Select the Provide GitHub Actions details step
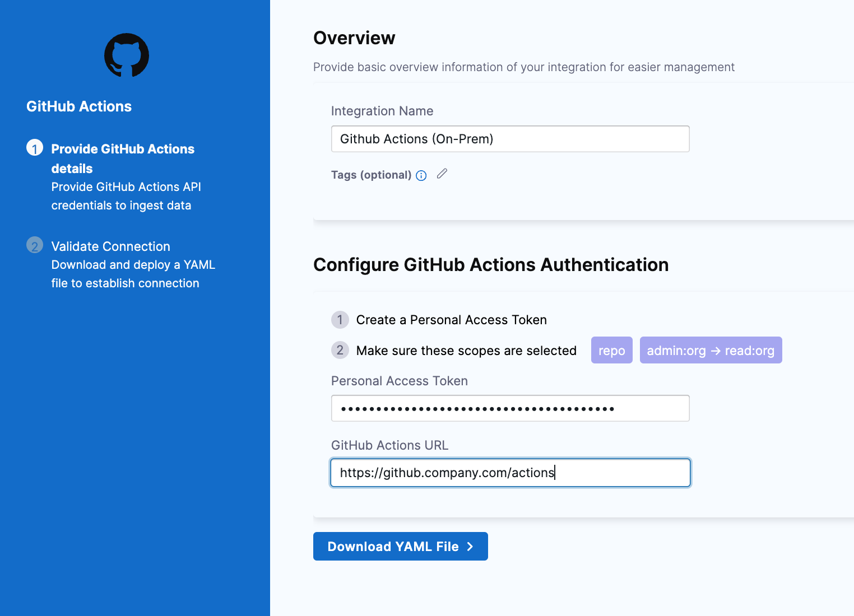The width and height of the screenshot is (854, 616). pyautogui.click(x=123, y=158)
